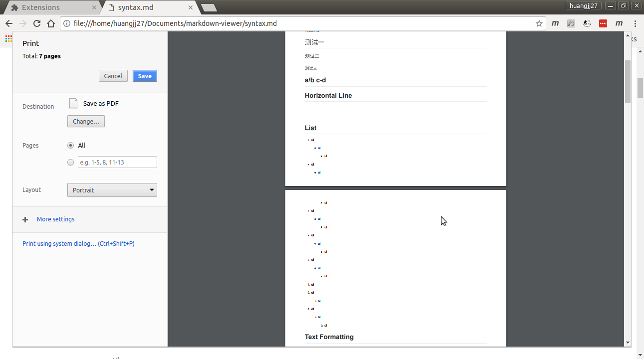Click the preview scrollbar down arrow
644x359 pixels.
pos(628,343)
